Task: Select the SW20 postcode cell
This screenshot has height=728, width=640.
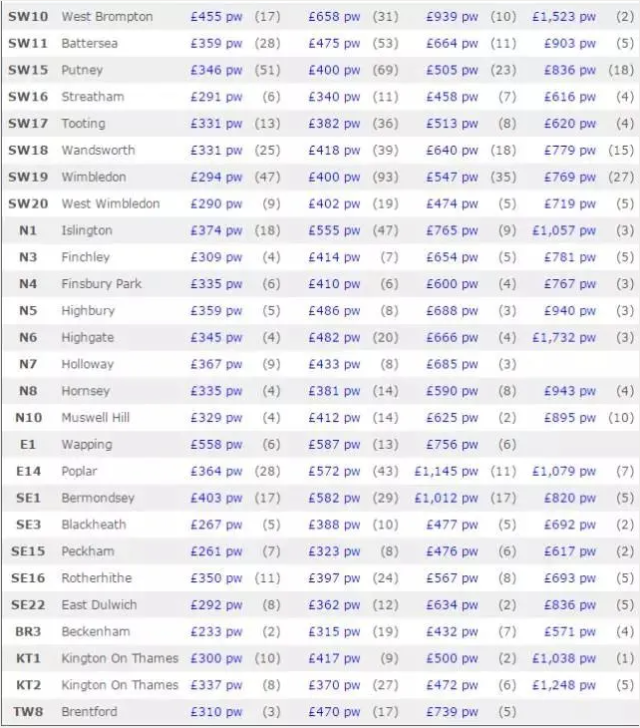Action: coord(27,204)
